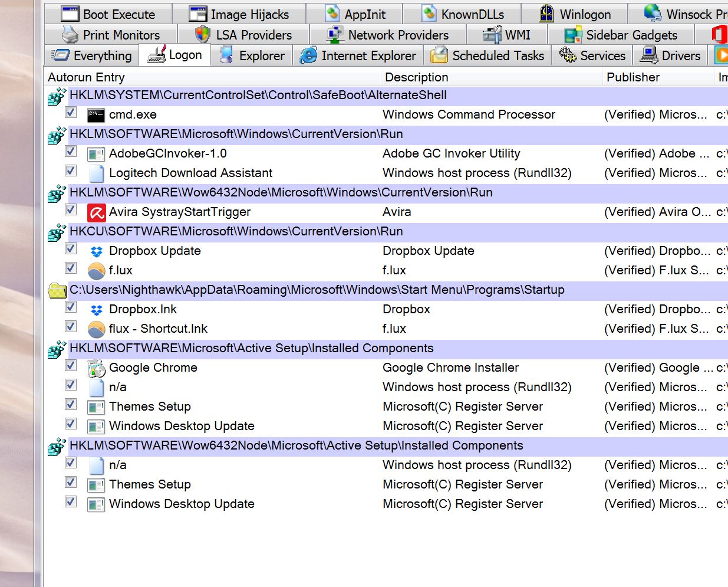Click registry icon for HKLM CurrentVersion\Run key
This screenshot has height=587, width=728.
point(57,135)
